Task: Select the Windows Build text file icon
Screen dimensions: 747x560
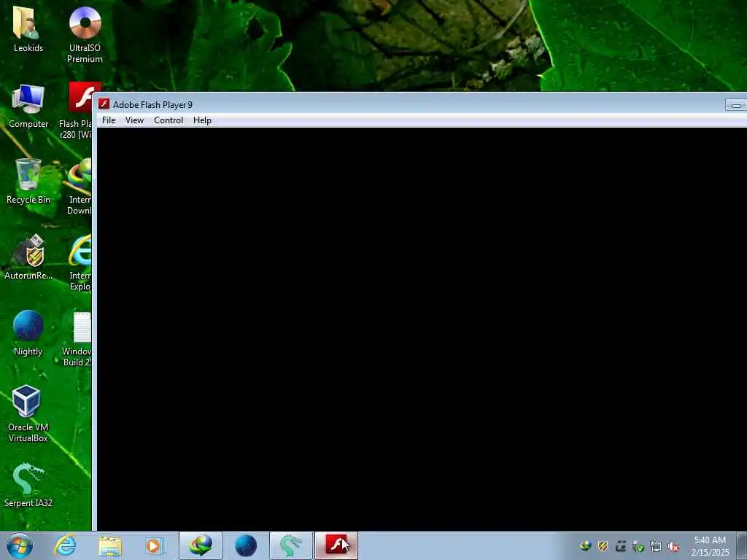Action: coord(77,338)
